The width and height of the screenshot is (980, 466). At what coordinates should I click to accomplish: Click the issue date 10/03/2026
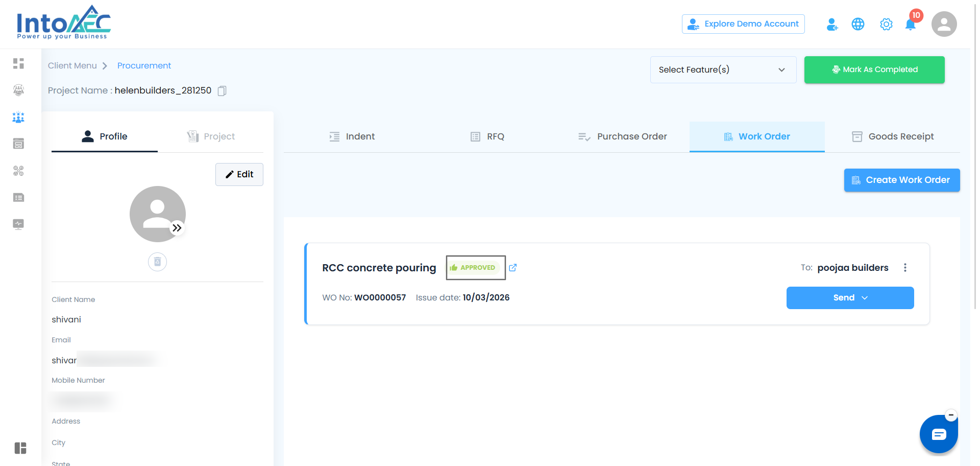click(486, 298)
